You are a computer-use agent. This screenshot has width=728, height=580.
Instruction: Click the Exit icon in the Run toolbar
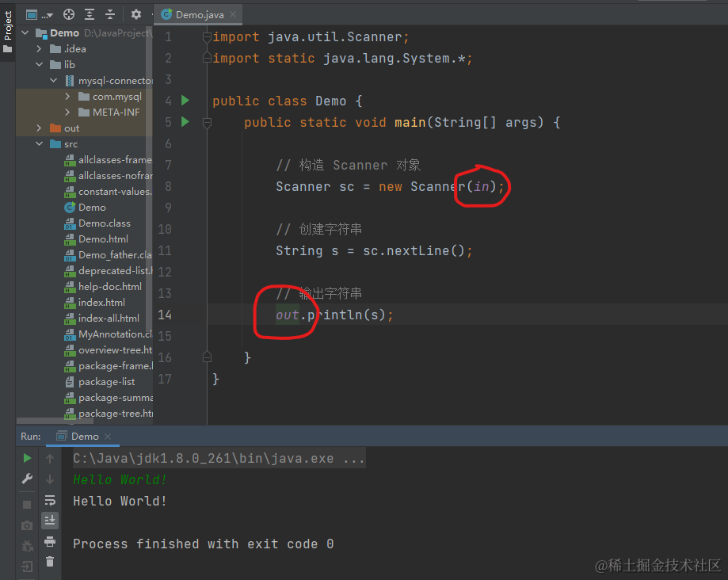pyautogui.click(x=27, y=567)
